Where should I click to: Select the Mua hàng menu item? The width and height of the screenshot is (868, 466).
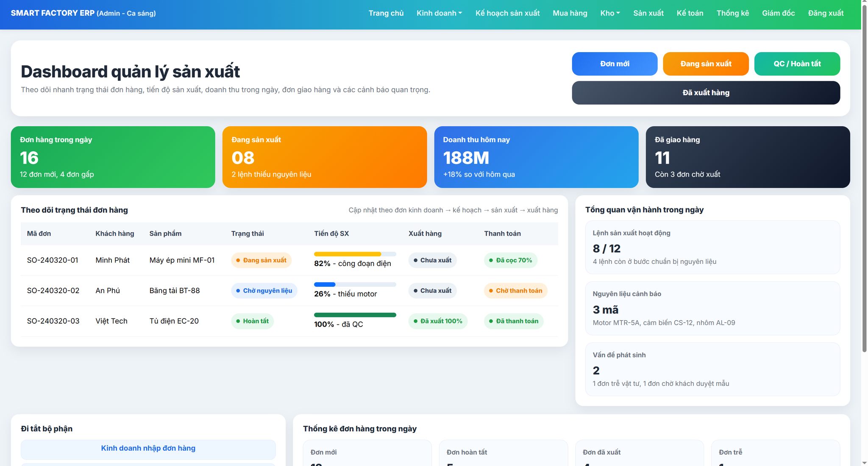tap(569, 13)
